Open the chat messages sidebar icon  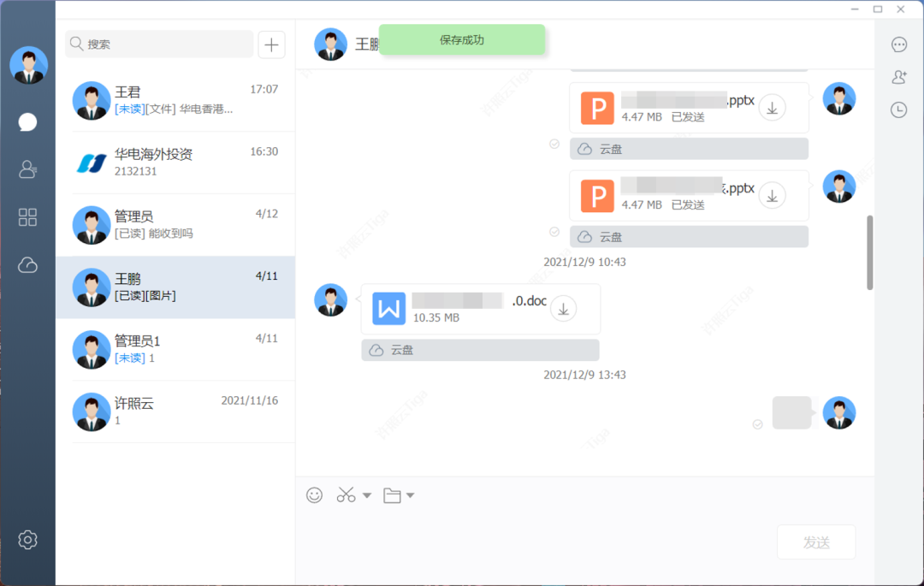tap(27, 122)
